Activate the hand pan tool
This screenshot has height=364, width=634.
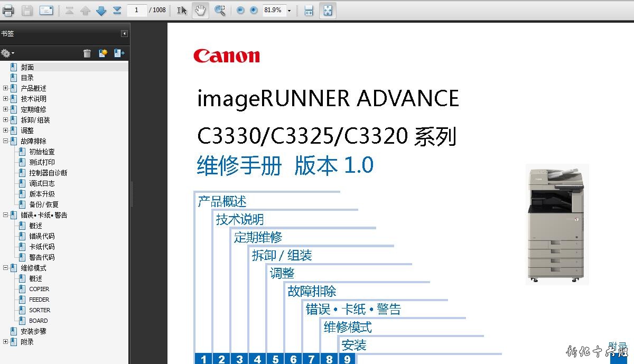point(200,11)
